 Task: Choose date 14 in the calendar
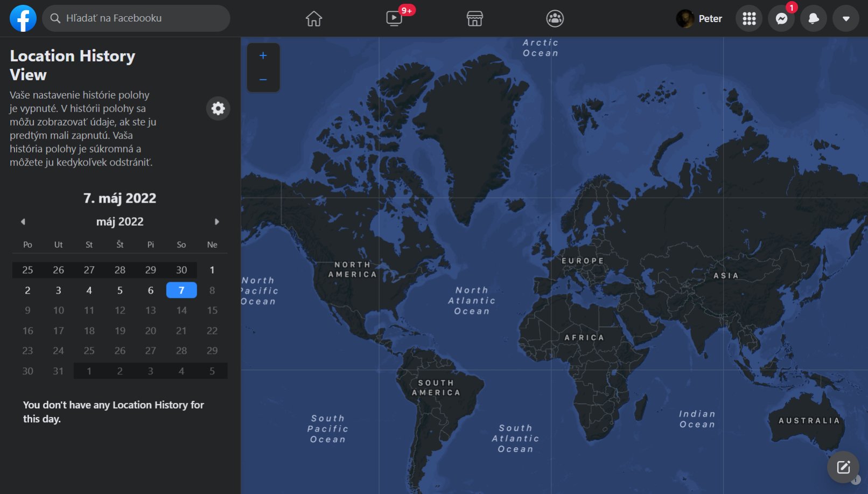[181, 310]
